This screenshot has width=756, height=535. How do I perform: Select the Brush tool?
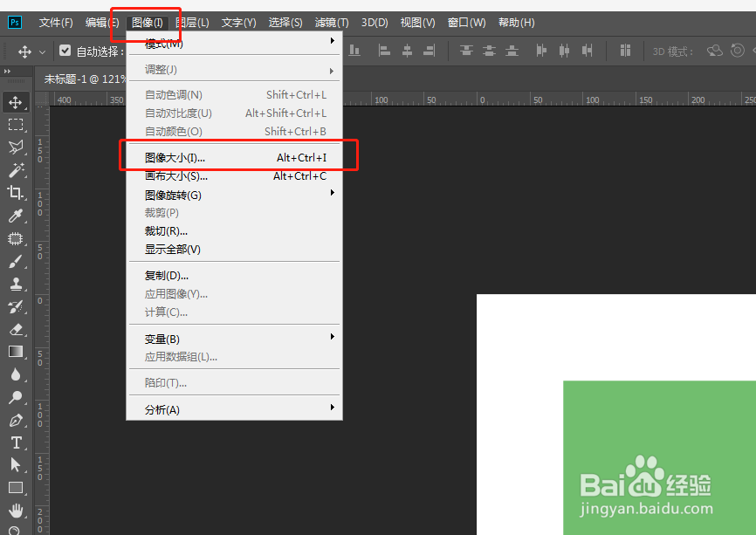[16, 261]
